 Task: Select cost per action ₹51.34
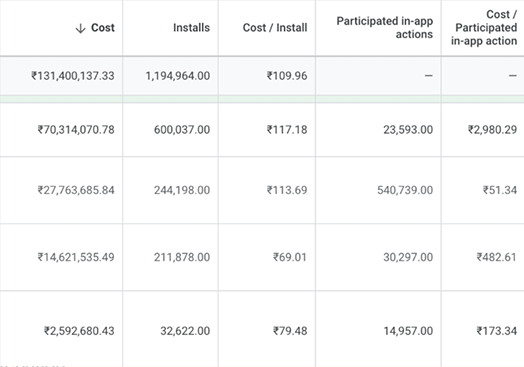pos(500,190)
